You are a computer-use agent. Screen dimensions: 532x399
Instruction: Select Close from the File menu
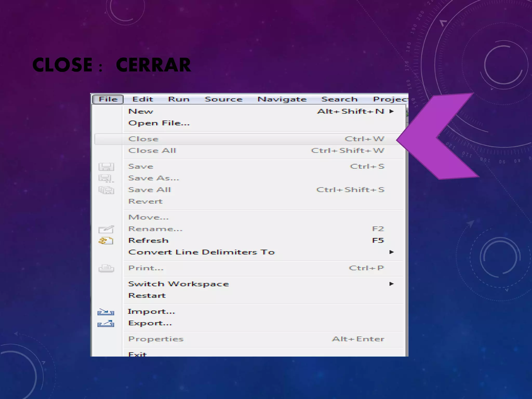[143, 139]
